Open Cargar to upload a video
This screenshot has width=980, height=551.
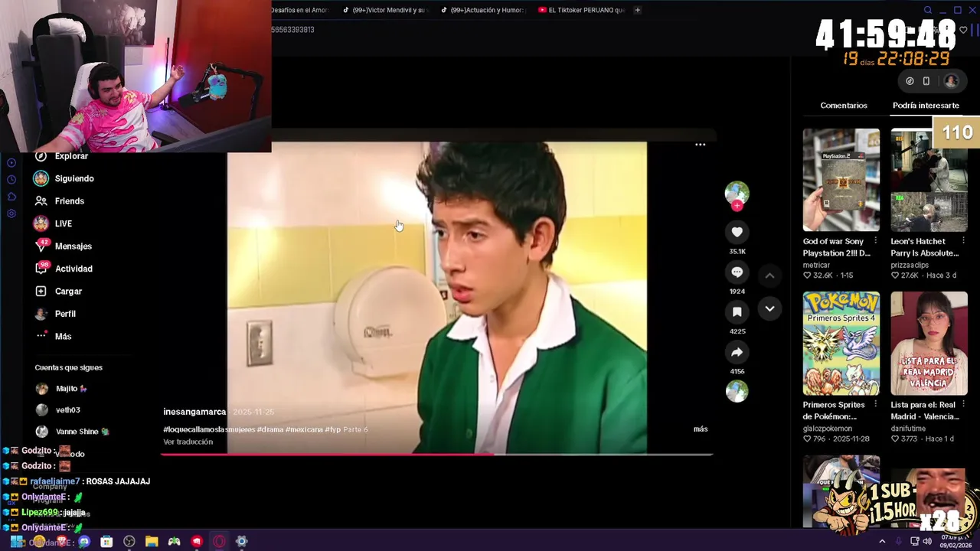[58, 291]
